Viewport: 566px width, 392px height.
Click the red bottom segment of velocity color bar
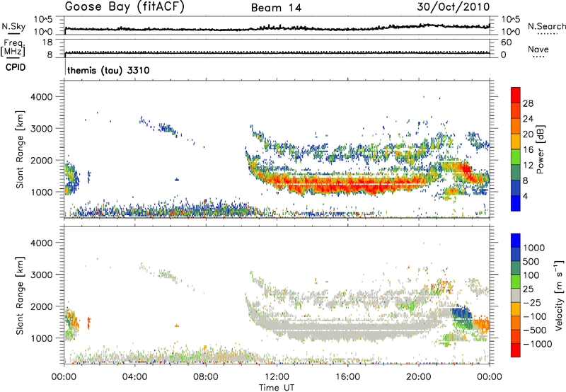click(x=516, y=350)
